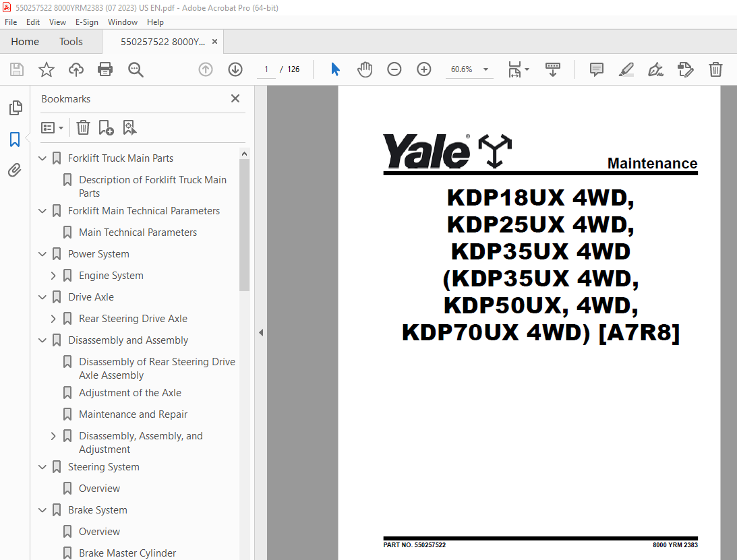Go to previous page arrow

coord(206,69)
